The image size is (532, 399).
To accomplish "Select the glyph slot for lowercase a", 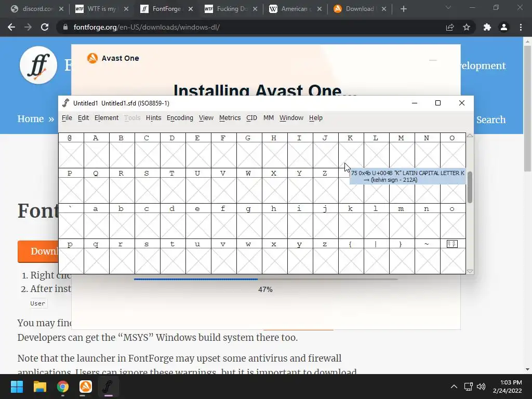I will click(96, 225).
